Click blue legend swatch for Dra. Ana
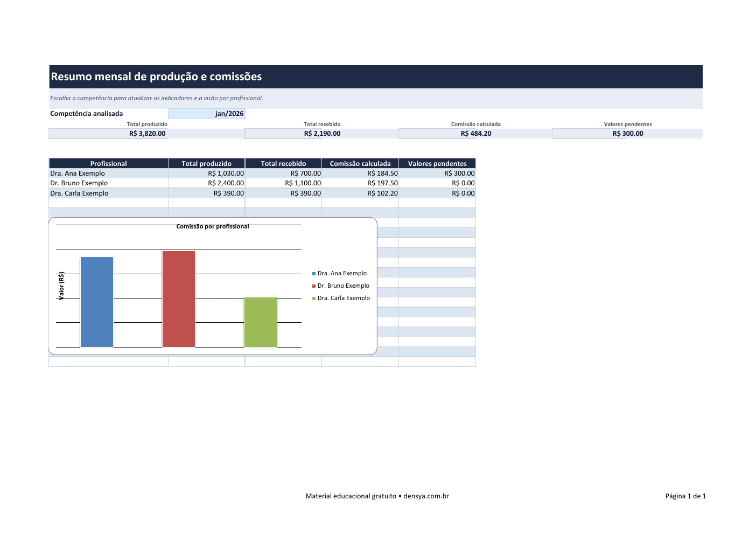Viewport: 756px width, 535px height. coord(314,274)
